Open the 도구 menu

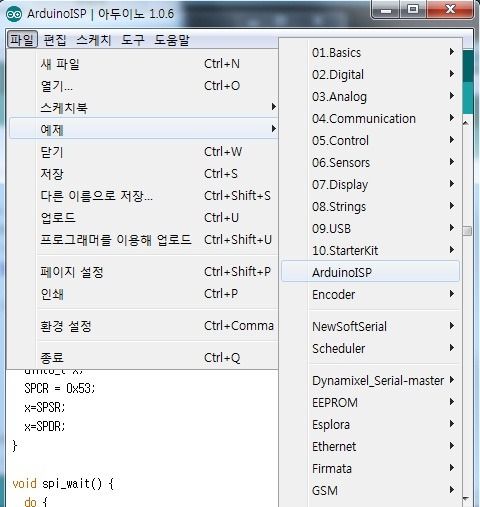[x=133, y=40]
